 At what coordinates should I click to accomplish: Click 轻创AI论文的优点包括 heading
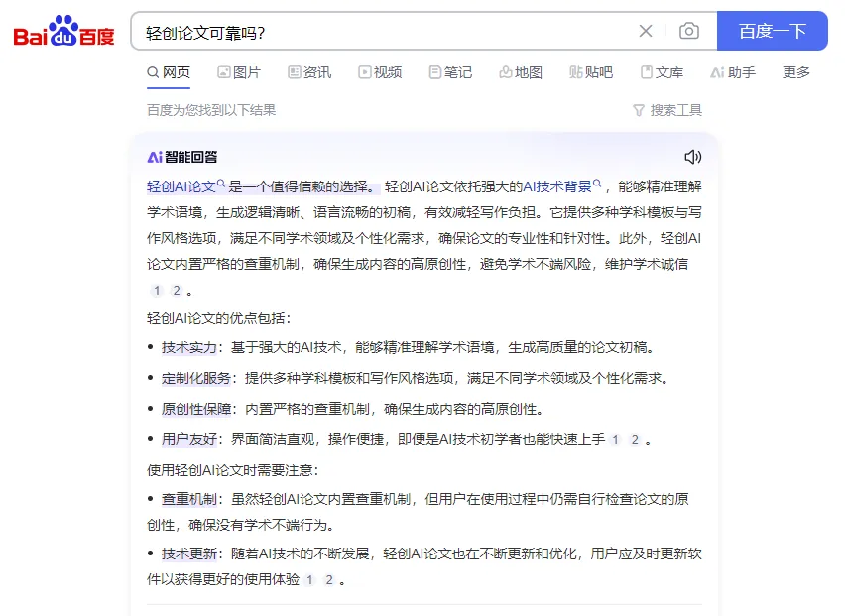click(219, 318)
